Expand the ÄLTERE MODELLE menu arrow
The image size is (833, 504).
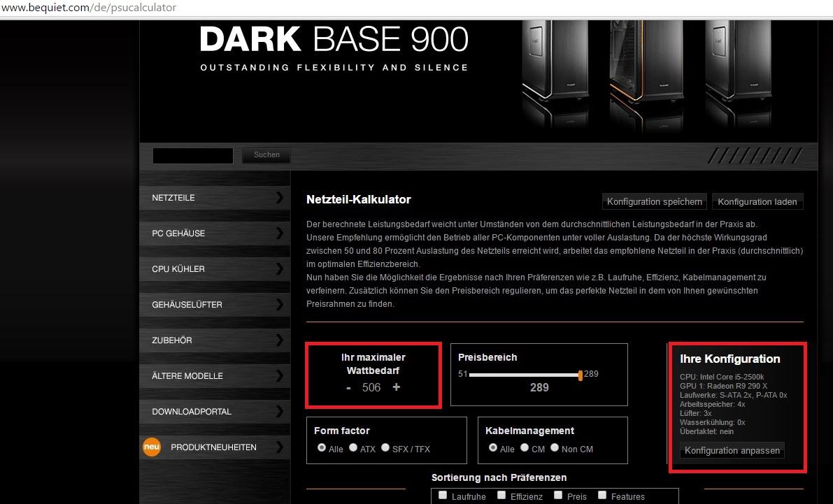(x=280, y=375)
